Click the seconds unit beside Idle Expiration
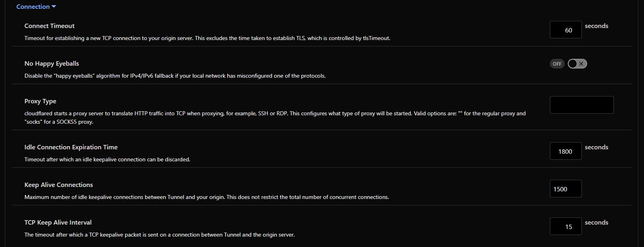The height and width of the screenshot is (247, 644). point(596,147)
